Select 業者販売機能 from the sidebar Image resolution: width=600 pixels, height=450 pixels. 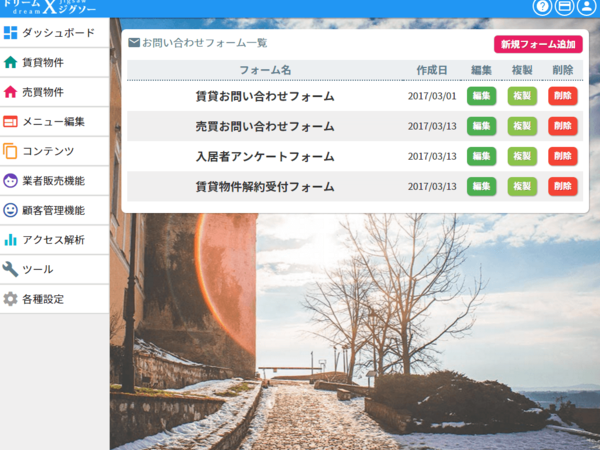click(x=54, y=181)
